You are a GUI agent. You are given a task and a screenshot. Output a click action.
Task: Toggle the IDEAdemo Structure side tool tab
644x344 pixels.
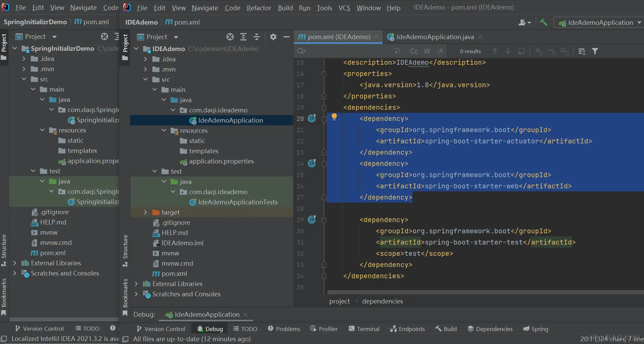[125, 251]
